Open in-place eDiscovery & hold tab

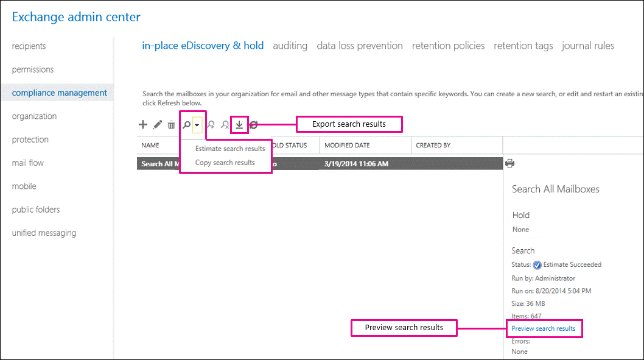pos(203,46)
